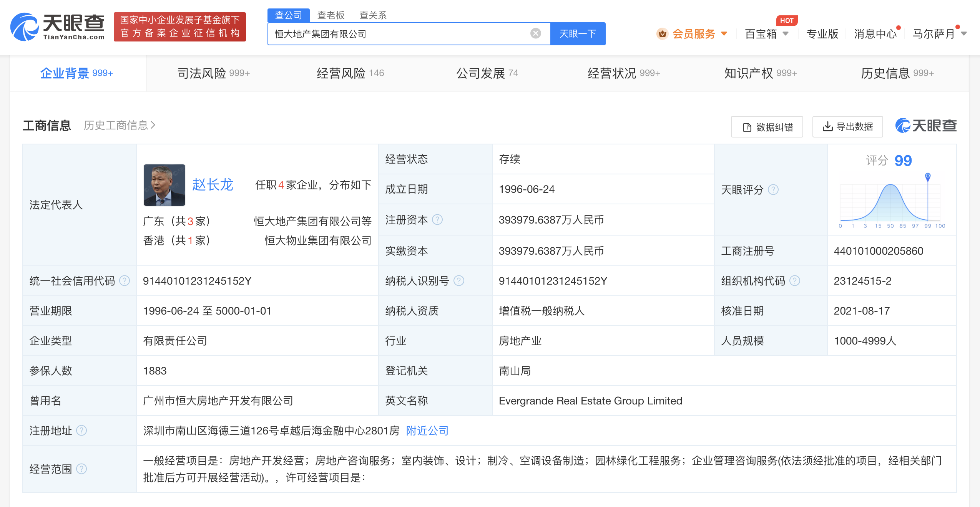Click help icon next to 统一社会信用代码
The width and height of the screenshot is (980, 507).
(x=125, y=281)
